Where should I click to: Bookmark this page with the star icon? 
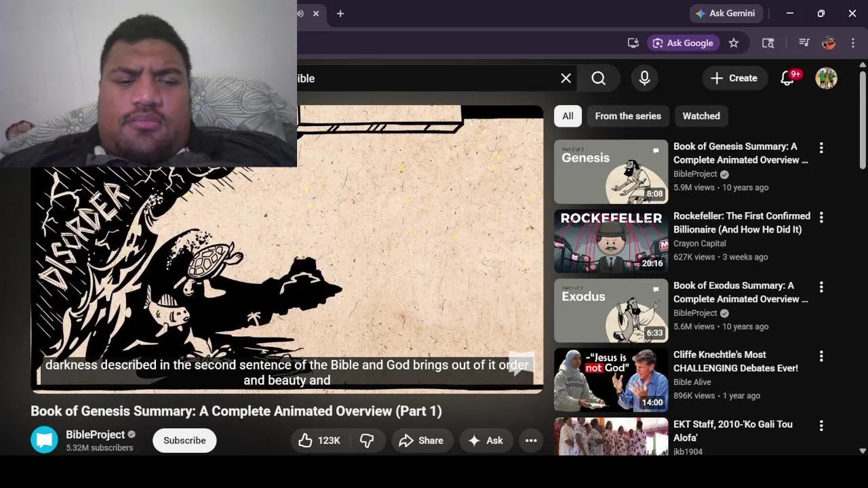pyautogui.click(x=734, y=43)
